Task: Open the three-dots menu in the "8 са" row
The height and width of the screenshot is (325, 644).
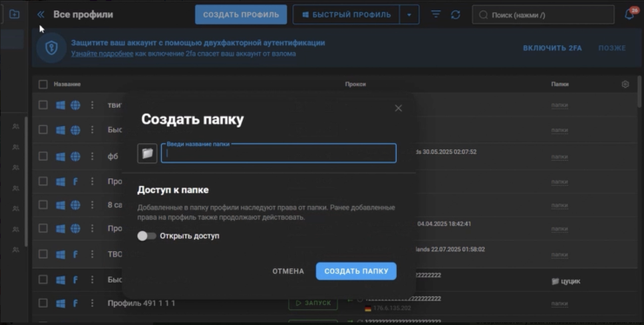Action: pyautogui.click(x=92, y=205)
